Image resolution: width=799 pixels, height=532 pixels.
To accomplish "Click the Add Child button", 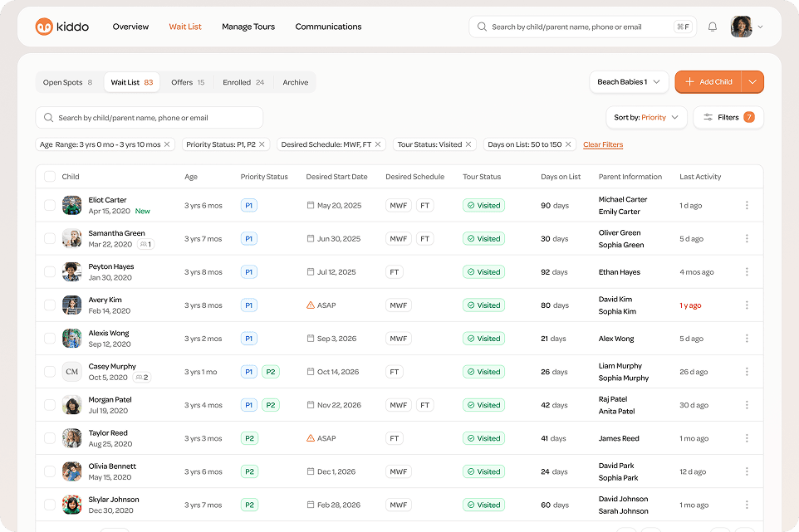I will point(708,82).
